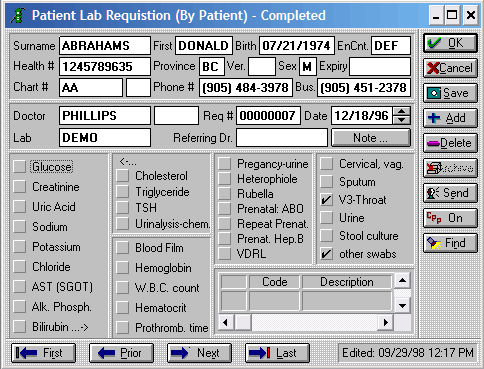
Task: Click the Code column header
Action: [x=274, y=282]
